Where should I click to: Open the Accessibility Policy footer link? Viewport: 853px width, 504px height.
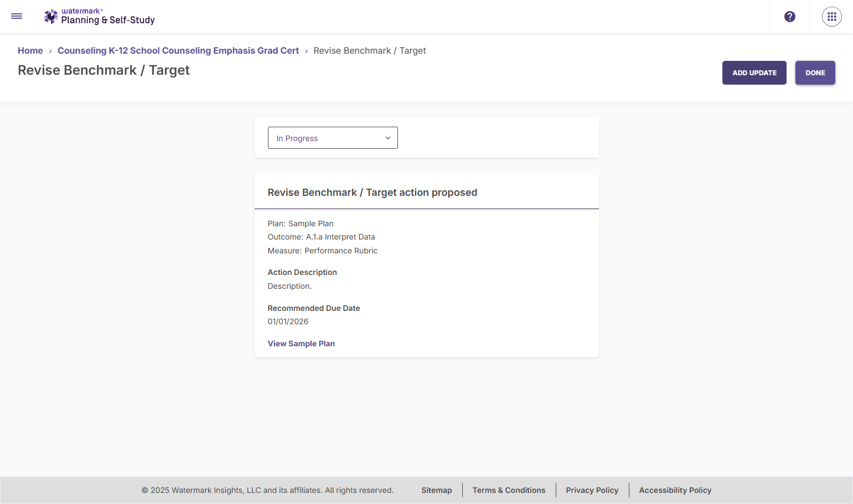click(x=675, y=490)
